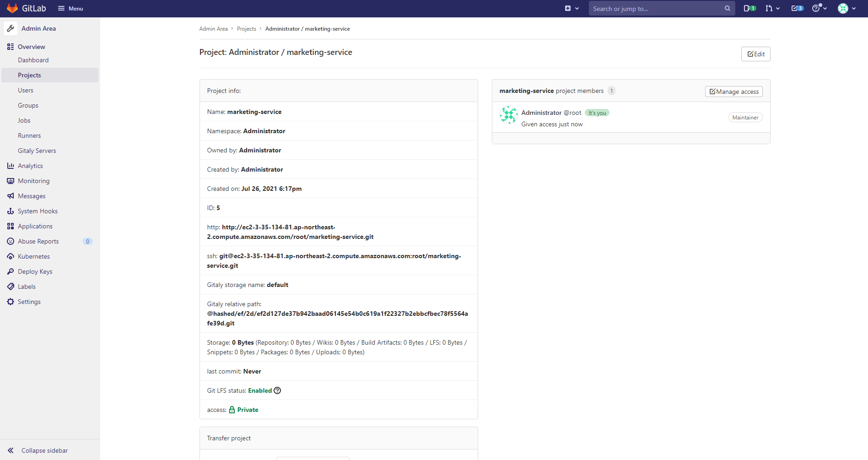Click the Maintainer role badge
868x460 pixels.
click(745, 118)
